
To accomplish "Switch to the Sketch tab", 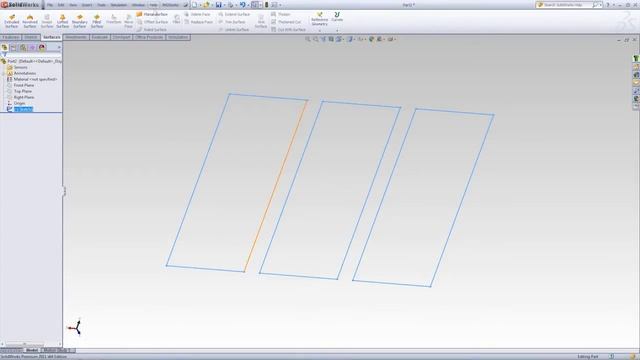I will coord(31,37).
